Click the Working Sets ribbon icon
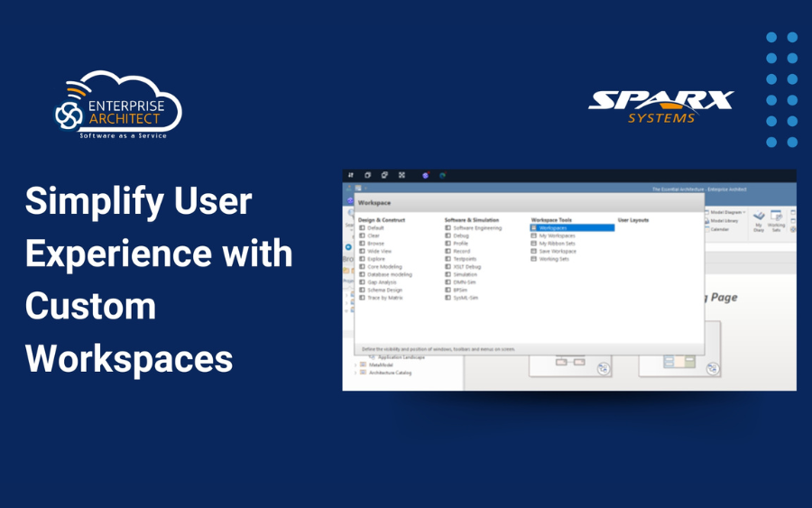The image size is (812, 508). pyautogui.click(x=776, y=221)
